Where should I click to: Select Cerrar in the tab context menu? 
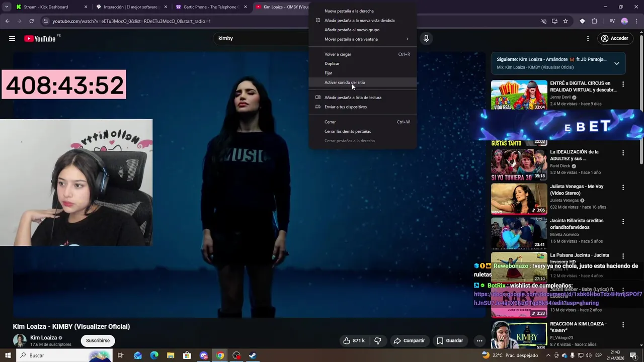pos(363,122)
